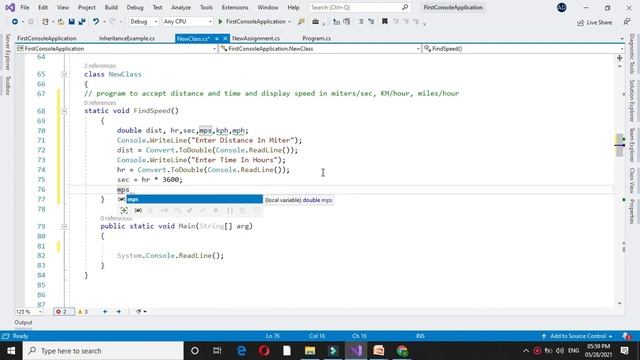640x360 pixels.
Task: Open the Extensions menu
Action: tap(235, 7)
